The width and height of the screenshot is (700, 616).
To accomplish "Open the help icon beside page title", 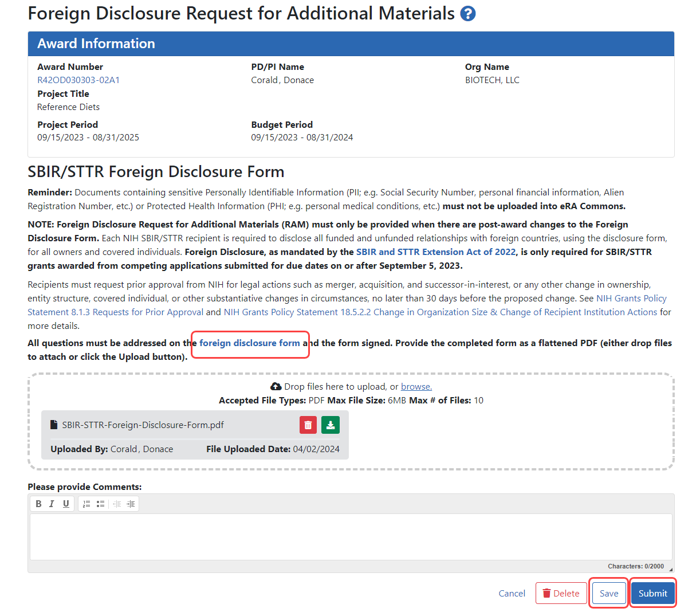I will pyautogui.click(x=468, y=14).
